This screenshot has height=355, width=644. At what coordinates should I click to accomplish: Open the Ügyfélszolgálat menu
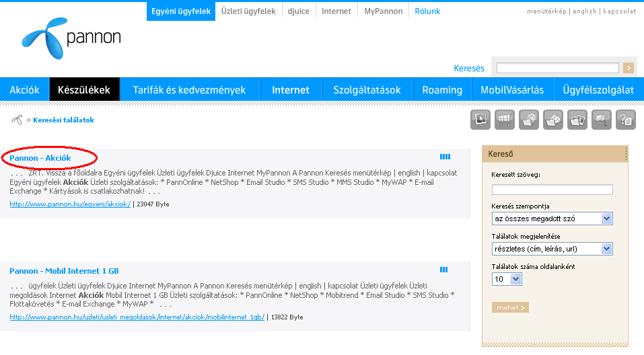[598, 89]
